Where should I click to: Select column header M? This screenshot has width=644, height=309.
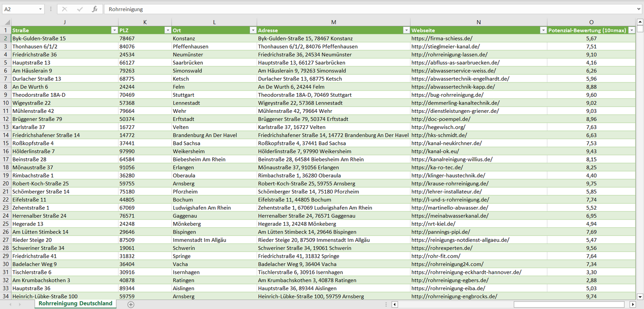click(333, 22)
